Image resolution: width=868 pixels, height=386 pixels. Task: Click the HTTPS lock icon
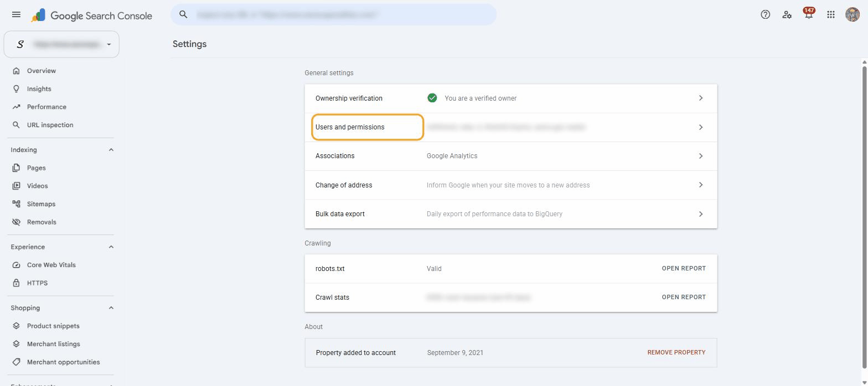[16, 283]
